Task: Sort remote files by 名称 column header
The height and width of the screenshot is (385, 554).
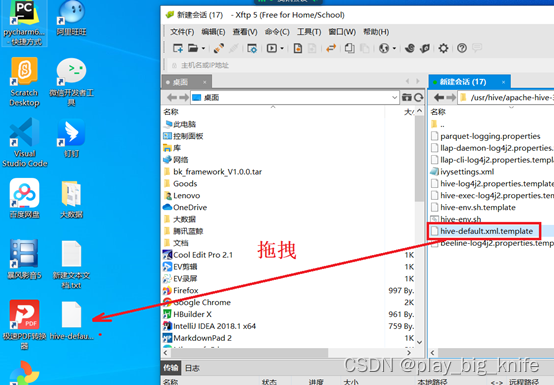Action: tap(438, 112)
